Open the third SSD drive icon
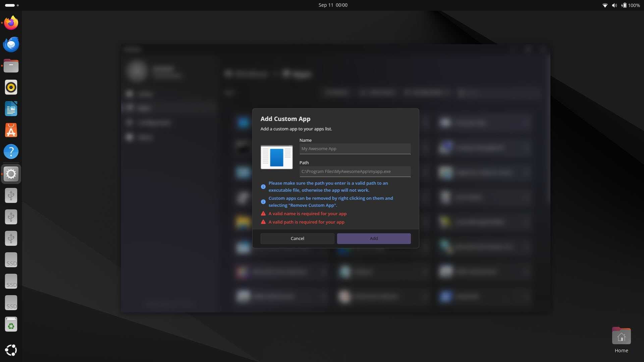This screenshot has width=644, height=362. coord(11,303)
